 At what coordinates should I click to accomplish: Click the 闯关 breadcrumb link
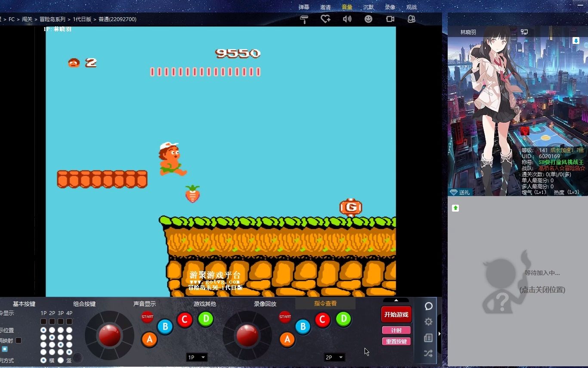pos(27,19)
